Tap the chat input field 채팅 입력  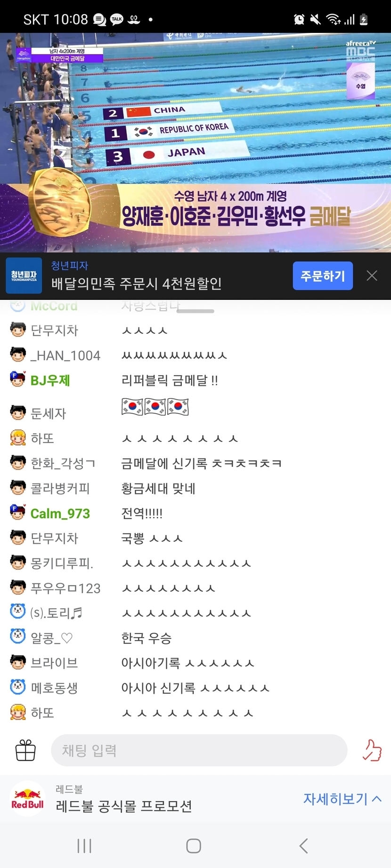[199, 750]
